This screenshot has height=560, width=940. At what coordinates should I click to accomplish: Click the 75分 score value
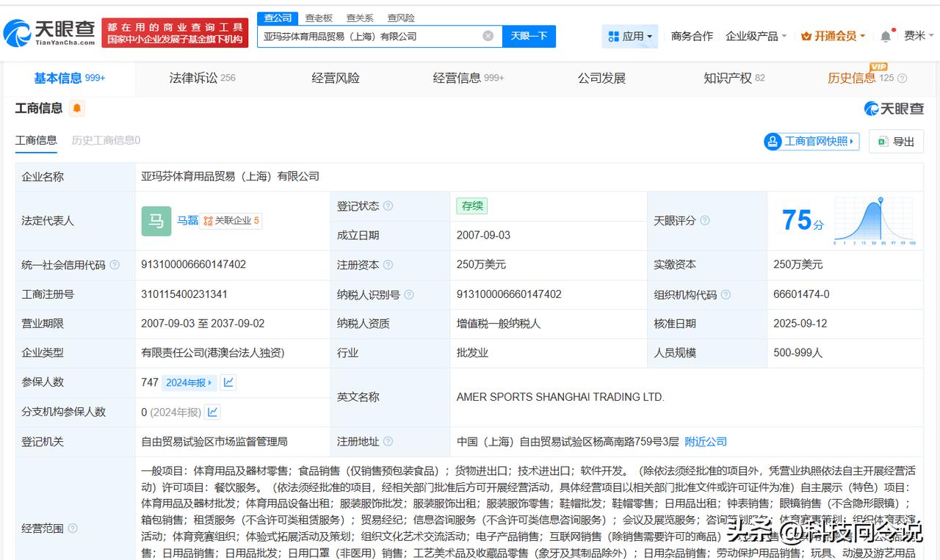(x=803, y=220)
